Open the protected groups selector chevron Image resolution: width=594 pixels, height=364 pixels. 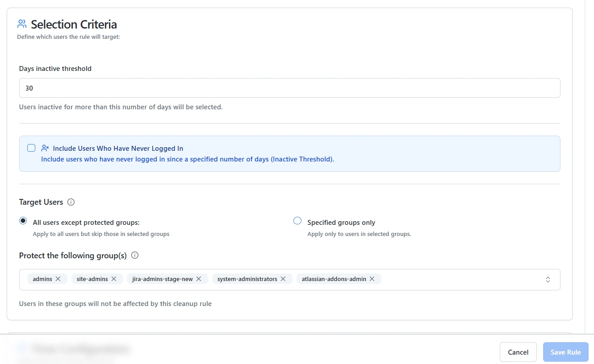pos(548,279)
